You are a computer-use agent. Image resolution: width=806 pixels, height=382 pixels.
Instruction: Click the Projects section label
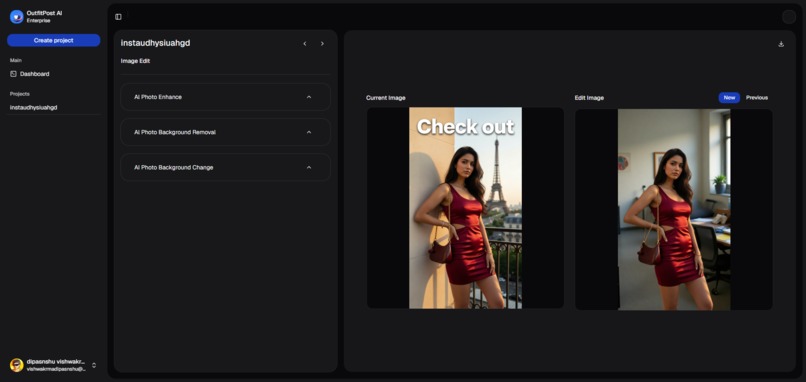pyautogui.click(x=20, y=94)
